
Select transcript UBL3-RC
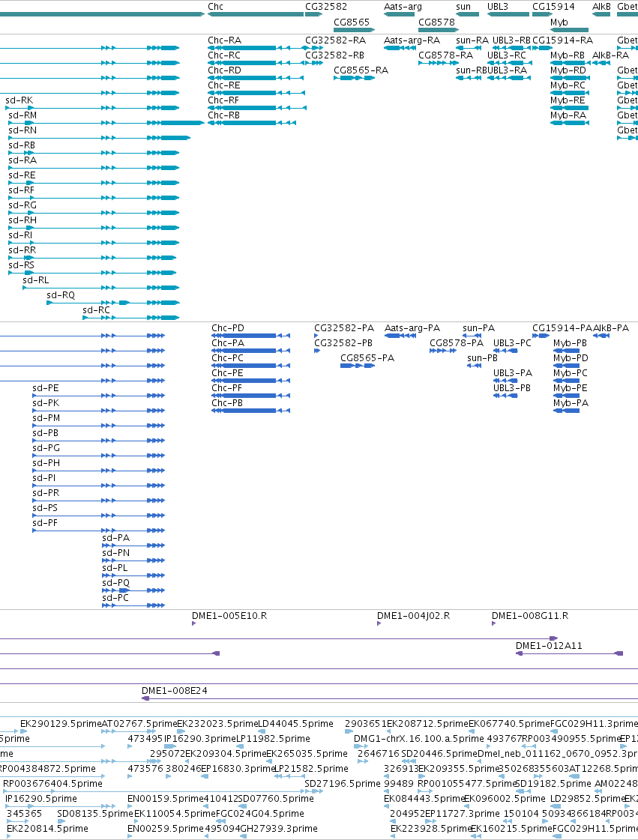(x=507, y=55)
